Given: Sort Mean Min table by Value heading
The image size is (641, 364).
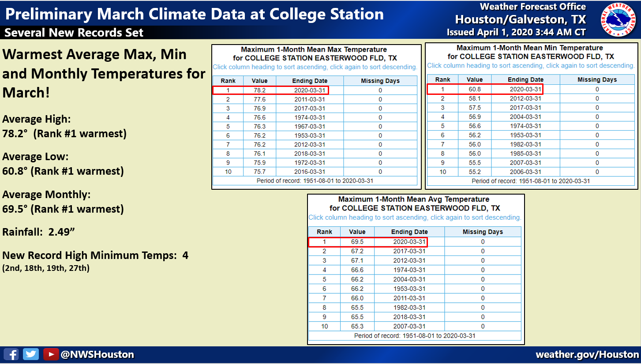Looking at the screenshot, I should click(476, 79).
